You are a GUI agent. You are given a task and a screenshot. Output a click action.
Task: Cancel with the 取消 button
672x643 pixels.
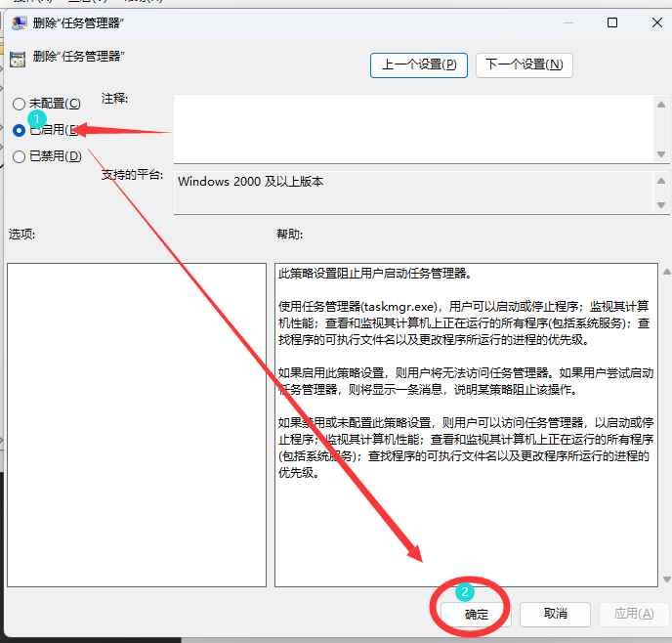(556, 614)
